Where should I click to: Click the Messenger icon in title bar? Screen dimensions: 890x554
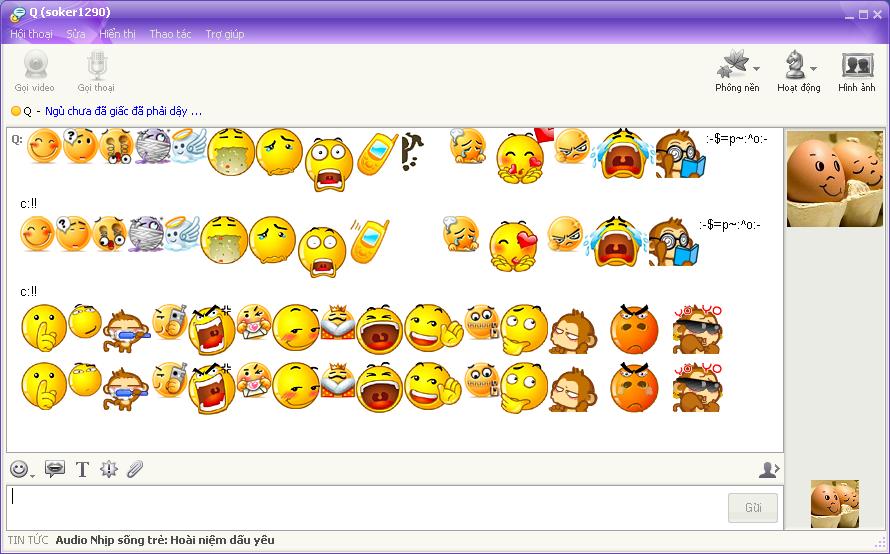18,14
